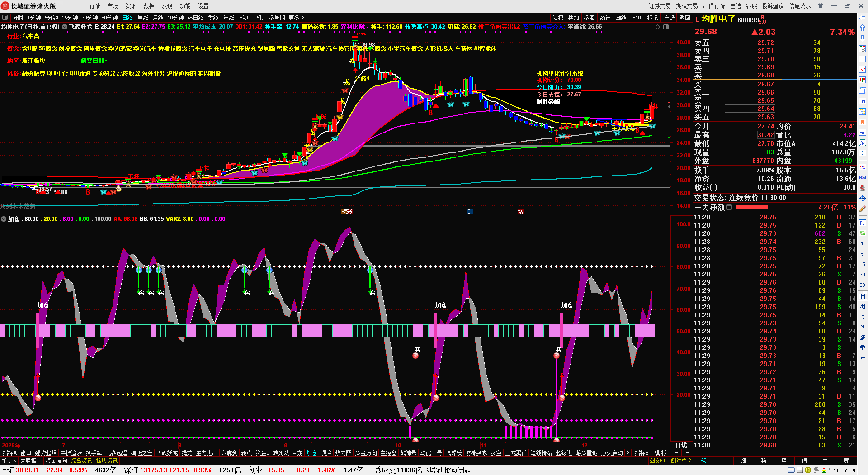
Task: Click the blue back arrow in right sidebar
Action: (x=863, y=18)
